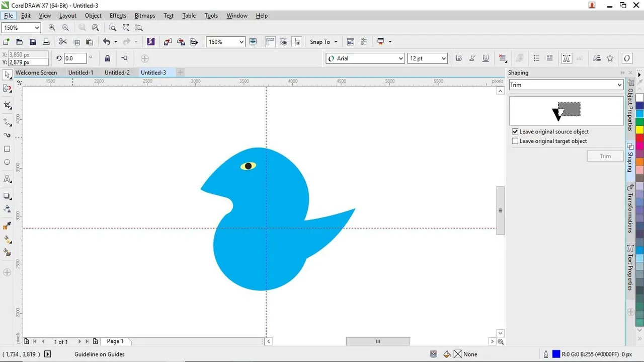Select the Crop tool in the toolbox
The width and height of the screenshot is (644, 362).
[7, 105]
